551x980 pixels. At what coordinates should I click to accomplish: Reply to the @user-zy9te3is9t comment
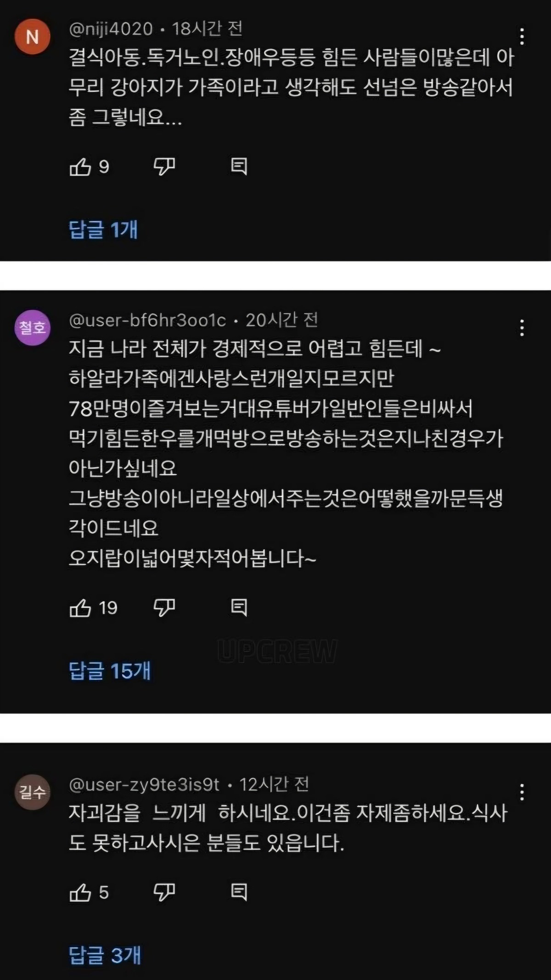click(x=239, y=893)
